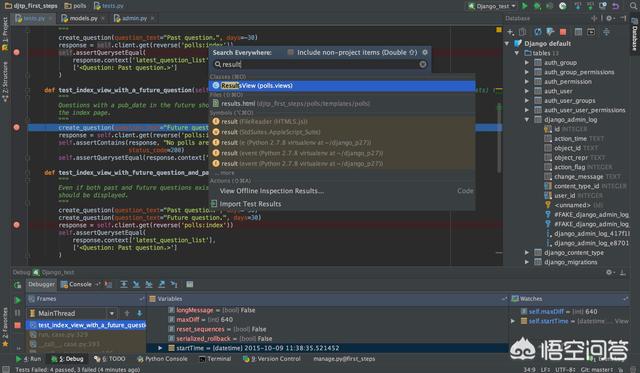640x373 pixels.
Task: Switch to the Console debug tab
Action: pyautogui.click(x=76, y=284)
